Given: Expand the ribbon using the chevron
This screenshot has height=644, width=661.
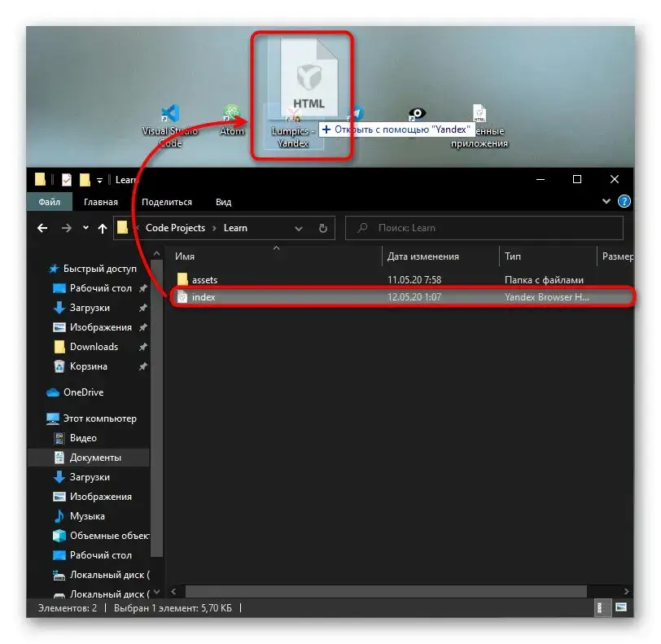Looking at the screenshot, I should [x=606, y=201].
